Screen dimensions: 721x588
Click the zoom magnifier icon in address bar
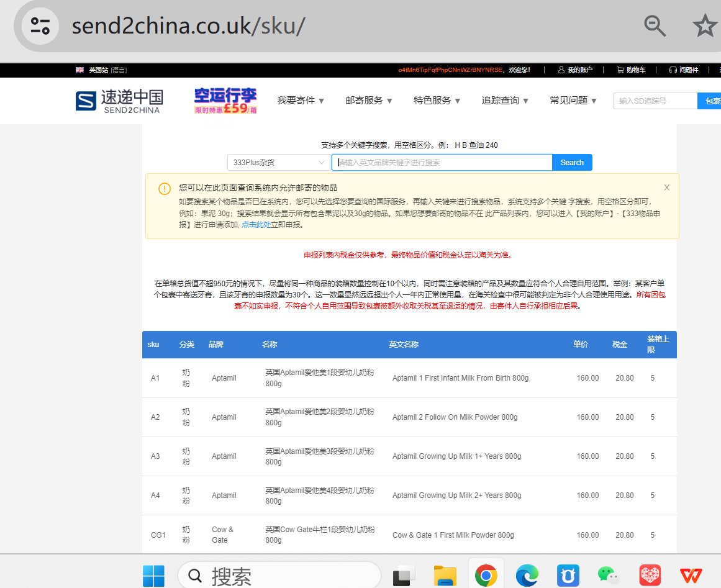[655, 25]
